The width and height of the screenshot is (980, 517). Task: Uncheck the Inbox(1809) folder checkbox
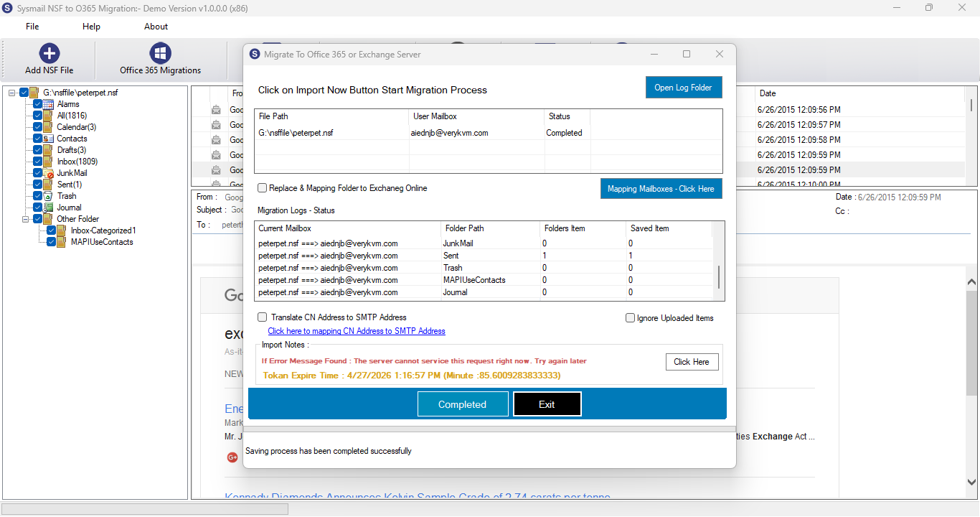(x=38, y=162)
